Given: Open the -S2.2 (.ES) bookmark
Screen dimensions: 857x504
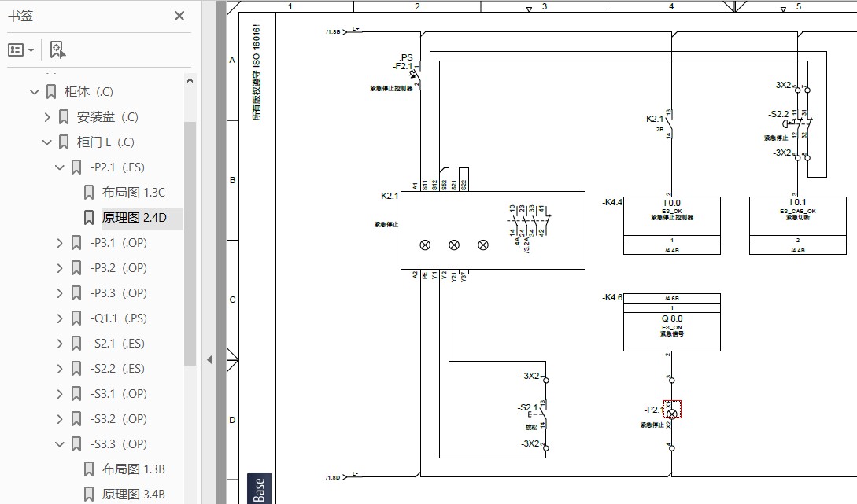Looking at the screenshot, I should tap(117, 368).
